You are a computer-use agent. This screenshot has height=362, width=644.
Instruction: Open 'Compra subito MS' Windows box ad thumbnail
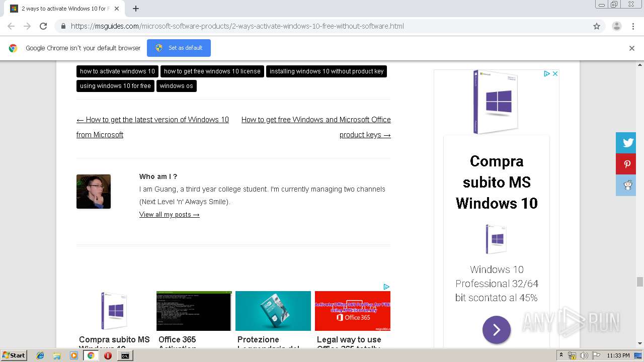click(115, 311)
